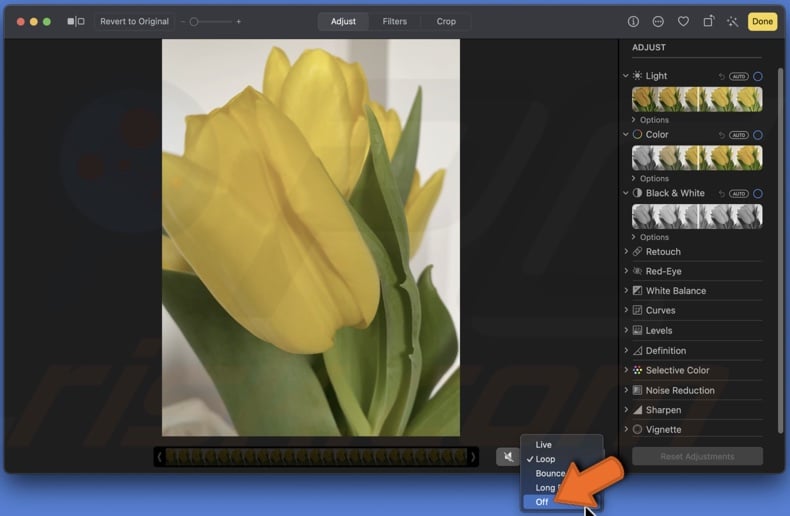
Task: Expand the White Balance section
Action: [626, 290]
